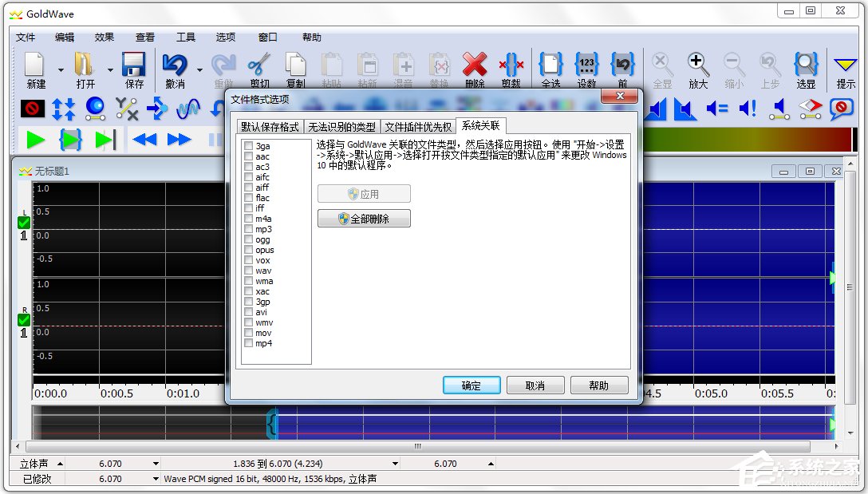Open the 选项 menu
This screenshot has height=494, width=868.
pos(226,37)
